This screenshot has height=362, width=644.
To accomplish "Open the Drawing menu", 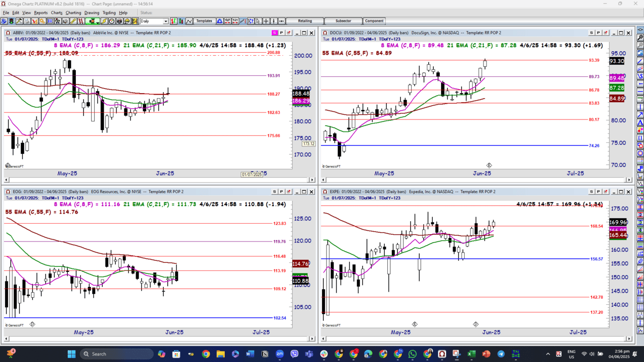I will click(92, 12).
